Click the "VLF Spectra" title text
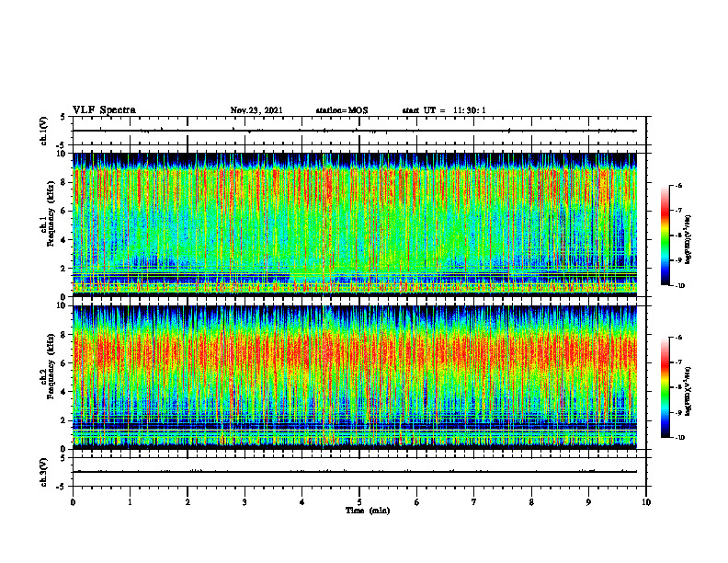The height and width of the screenshot is (563, 728). click(104, 110)
